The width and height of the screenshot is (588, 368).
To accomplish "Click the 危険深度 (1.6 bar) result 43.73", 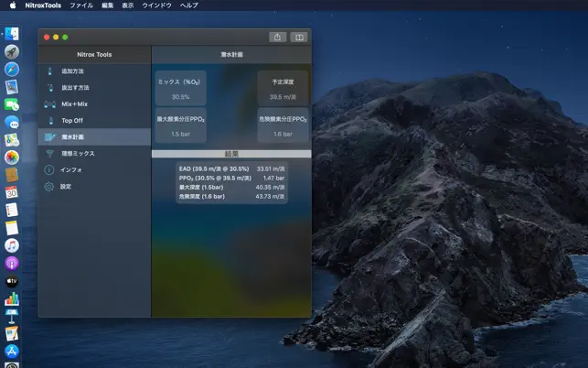I will 270,197.
